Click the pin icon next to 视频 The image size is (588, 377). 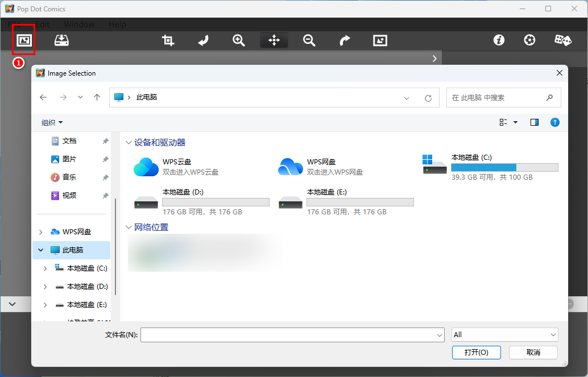pyautogui.click(x=105, y=196)
